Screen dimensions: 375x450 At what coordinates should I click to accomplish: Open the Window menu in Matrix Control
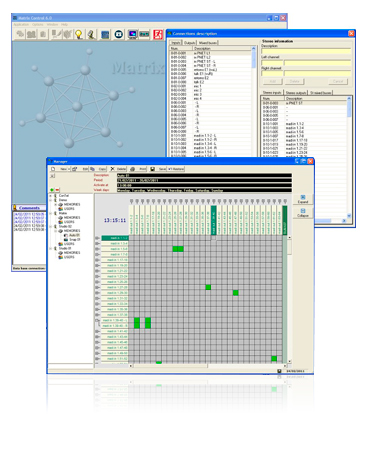pos(52,25)
